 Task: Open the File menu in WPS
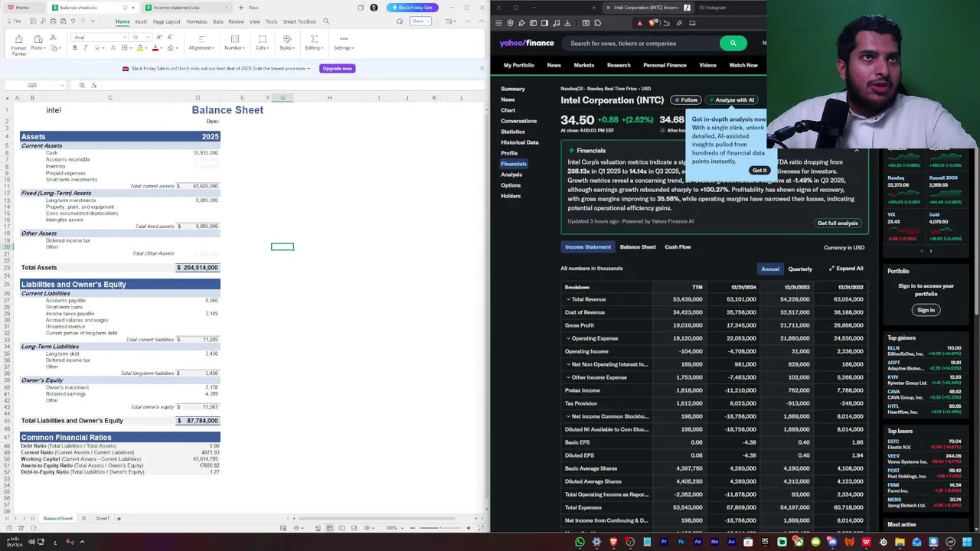[15, 21]
